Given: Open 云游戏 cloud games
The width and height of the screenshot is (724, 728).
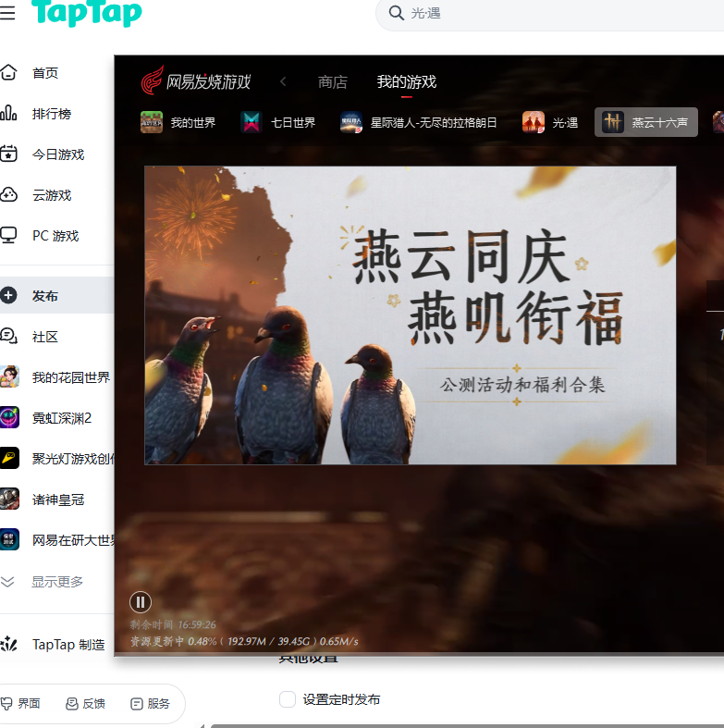Looking at the screenshot, I should (52, 195).
